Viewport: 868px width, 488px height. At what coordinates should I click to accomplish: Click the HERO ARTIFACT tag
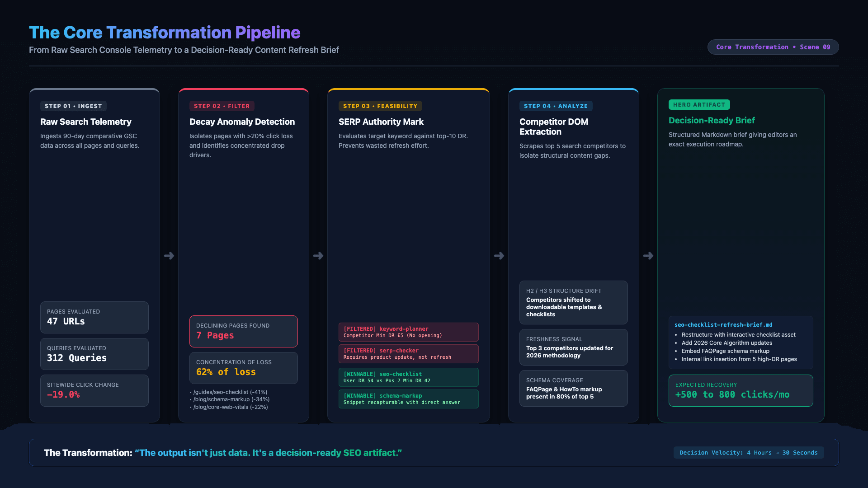pyautogui.click(x=699, y=105)
